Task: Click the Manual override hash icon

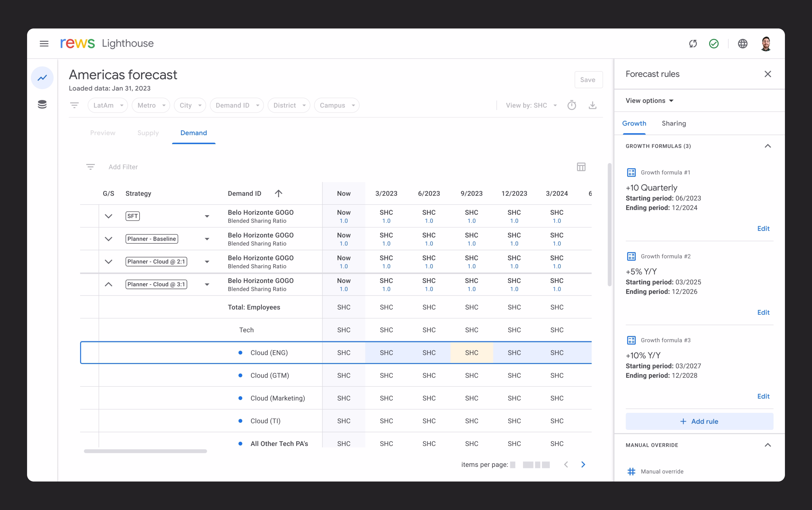Action: tap(631, 471)
